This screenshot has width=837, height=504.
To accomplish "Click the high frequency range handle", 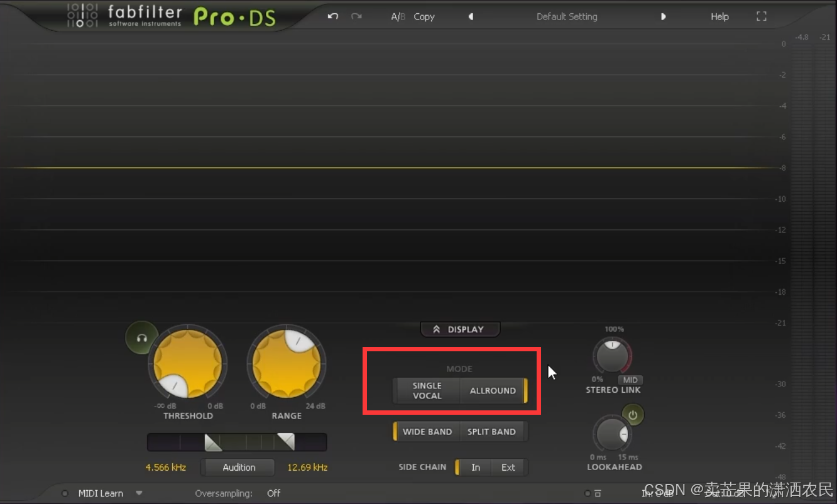I will click(x=286, y=442).
